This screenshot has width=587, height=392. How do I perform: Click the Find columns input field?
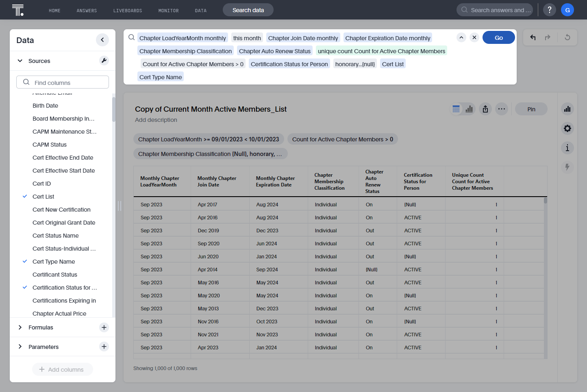63,82
